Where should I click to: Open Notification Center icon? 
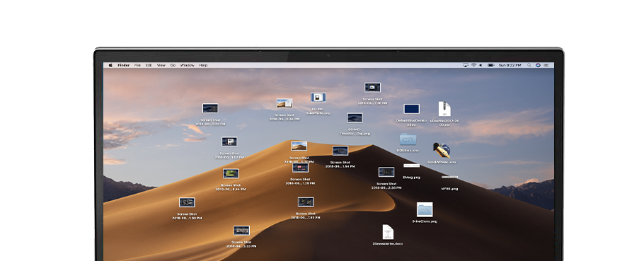tap(546, 65)
